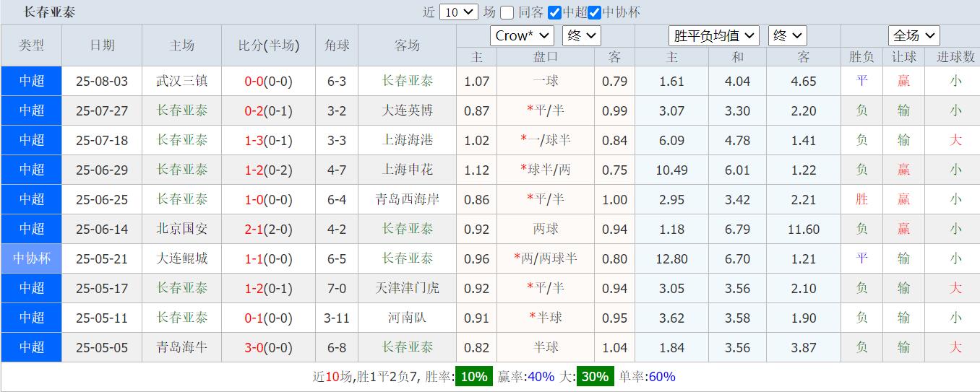Open the recent matches count dropdown
980x392 pixels.
(459, 12)
